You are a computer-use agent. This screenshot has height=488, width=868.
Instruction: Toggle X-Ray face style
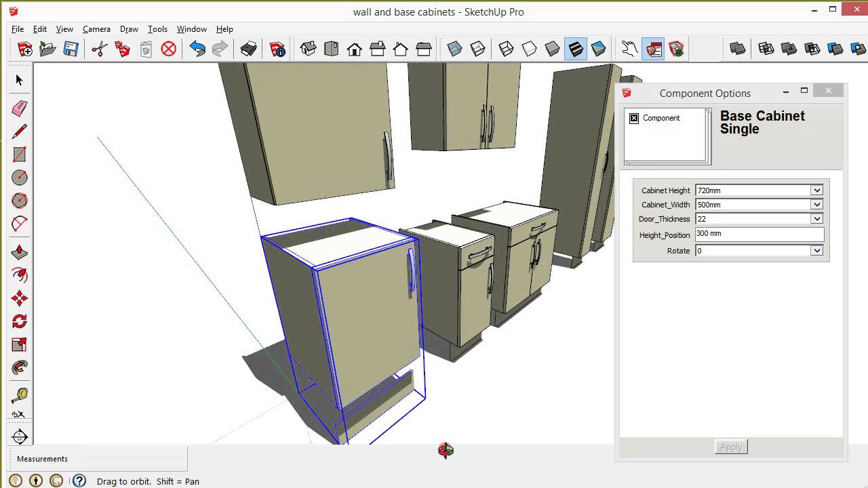[455, 49]
